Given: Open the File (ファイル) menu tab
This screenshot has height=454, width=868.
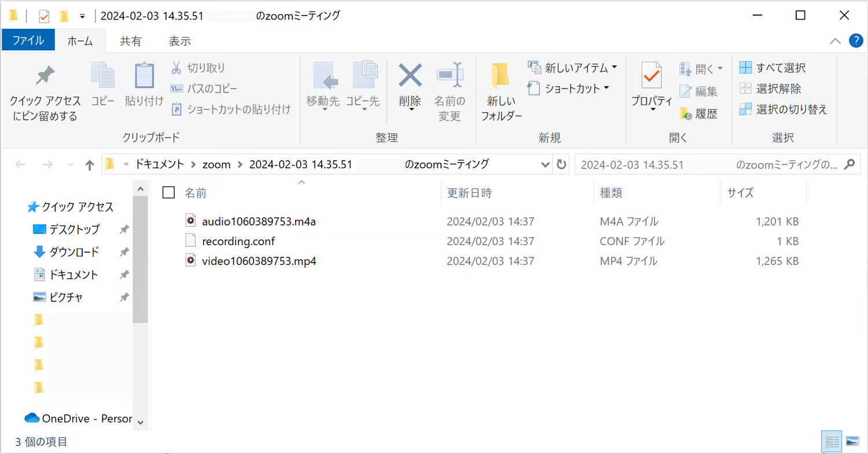Looking at the screenshot, I should [x=28, y=40].
